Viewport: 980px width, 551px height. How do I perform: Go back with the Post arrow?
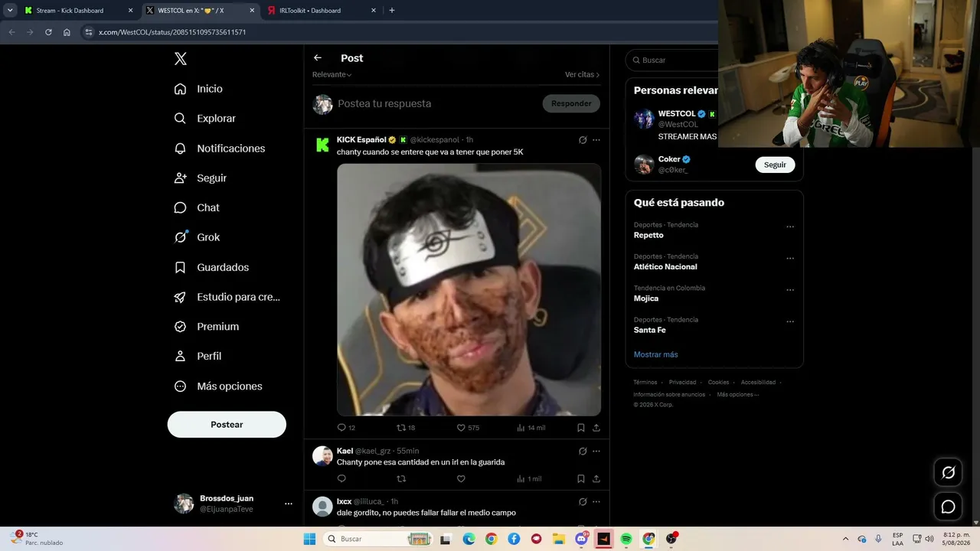click(318, 58)
